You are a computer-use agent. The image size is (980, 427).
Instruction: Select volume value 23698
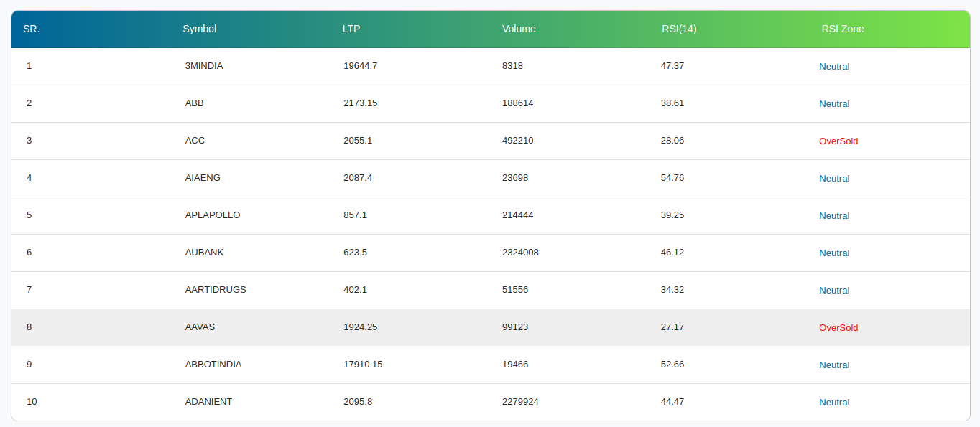click(x=515, y=178)
